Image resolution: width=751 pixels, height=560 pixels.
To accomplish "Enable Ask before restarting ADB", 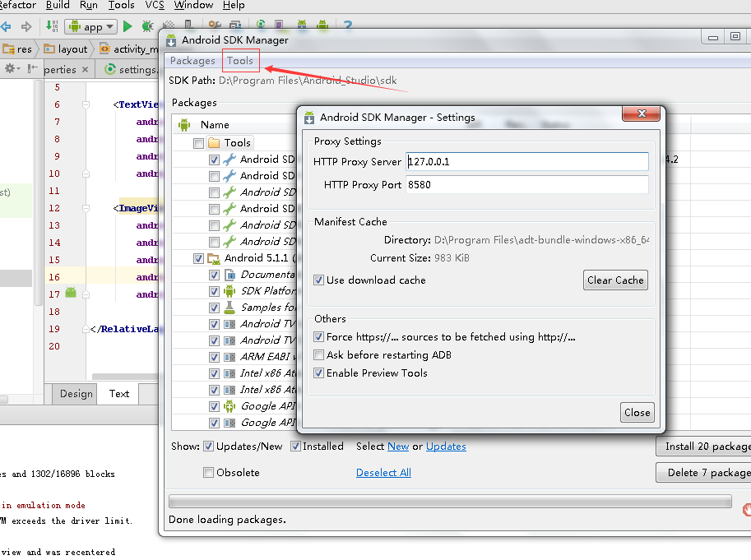I will (x=319, y=355).
